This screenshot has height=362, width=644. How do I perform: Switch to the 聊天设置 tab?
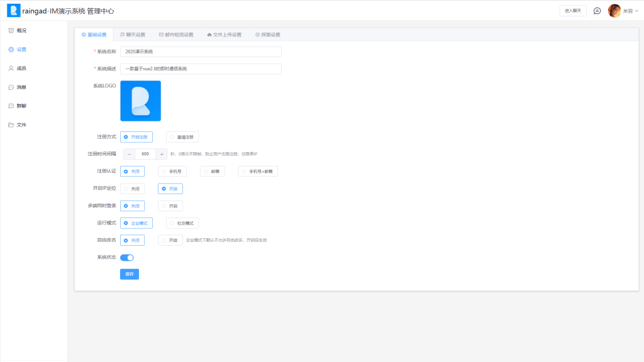(133, 35)
